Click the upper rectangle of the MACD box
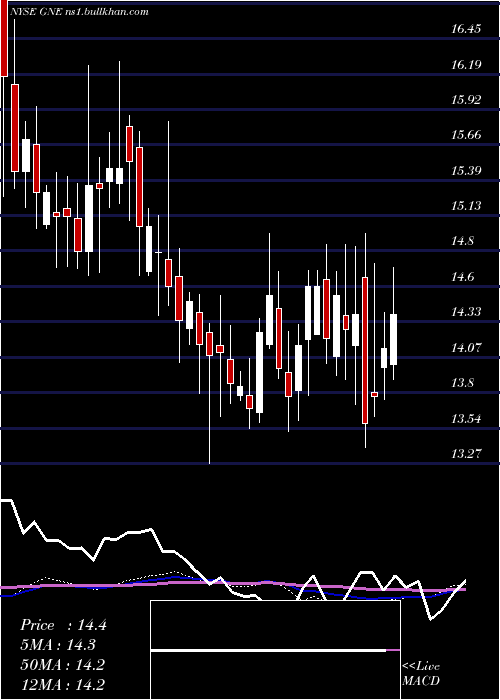The image size is (500, 700). 275,625
